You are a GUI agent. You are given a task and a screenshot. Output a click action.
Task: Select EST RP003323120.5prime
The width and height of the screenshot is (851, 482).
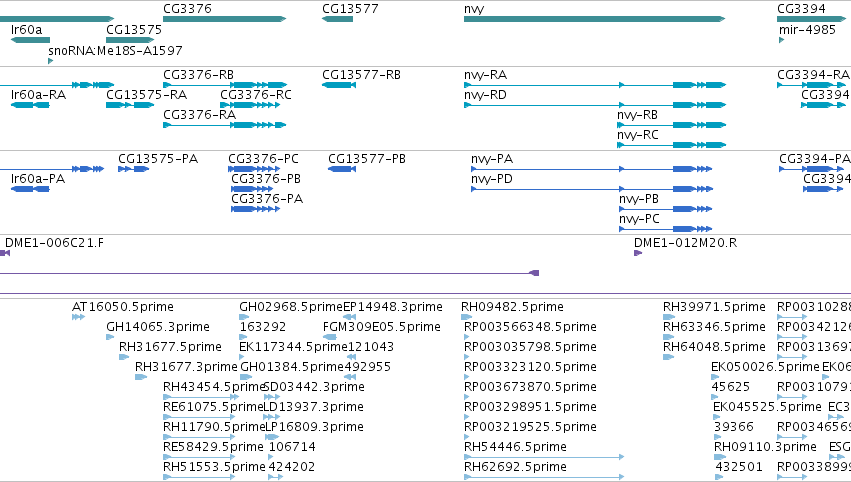[x=467, y=377]
